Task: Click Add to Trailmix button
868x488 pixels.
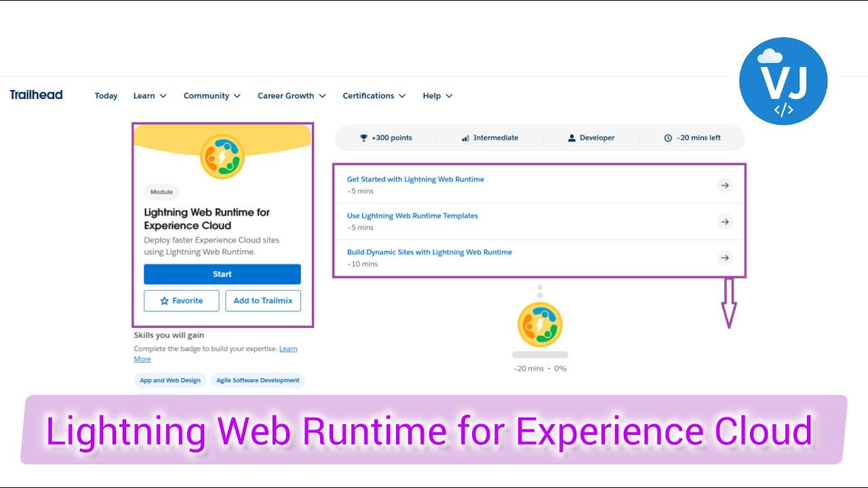Action: (x=263, y=301)
